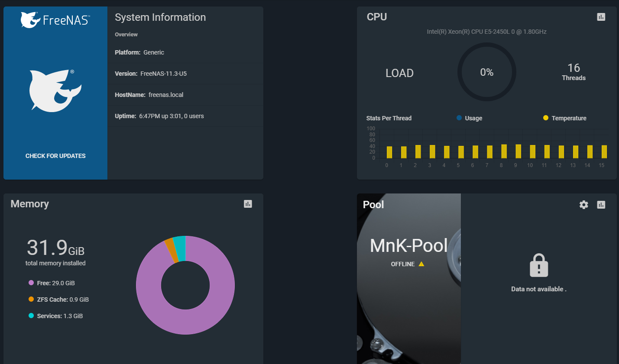
Task: Click the FreeNAS logo at top
Action: click(x=55, y=20)
